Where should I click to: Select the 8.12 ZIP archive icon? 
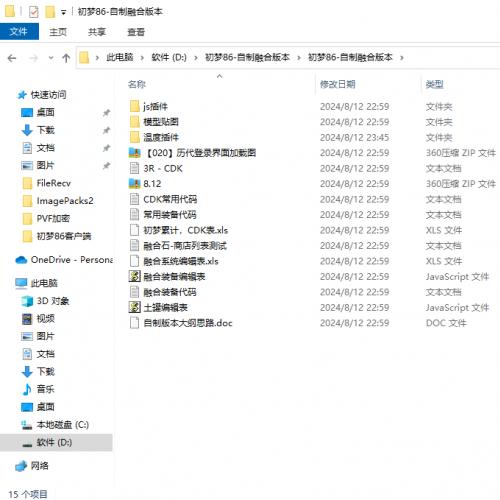click(135, 183)
